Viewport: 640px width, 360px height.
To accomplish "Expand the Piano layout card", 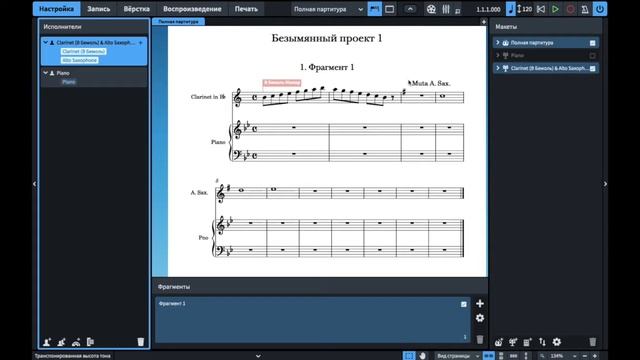I will click(498, 55).
